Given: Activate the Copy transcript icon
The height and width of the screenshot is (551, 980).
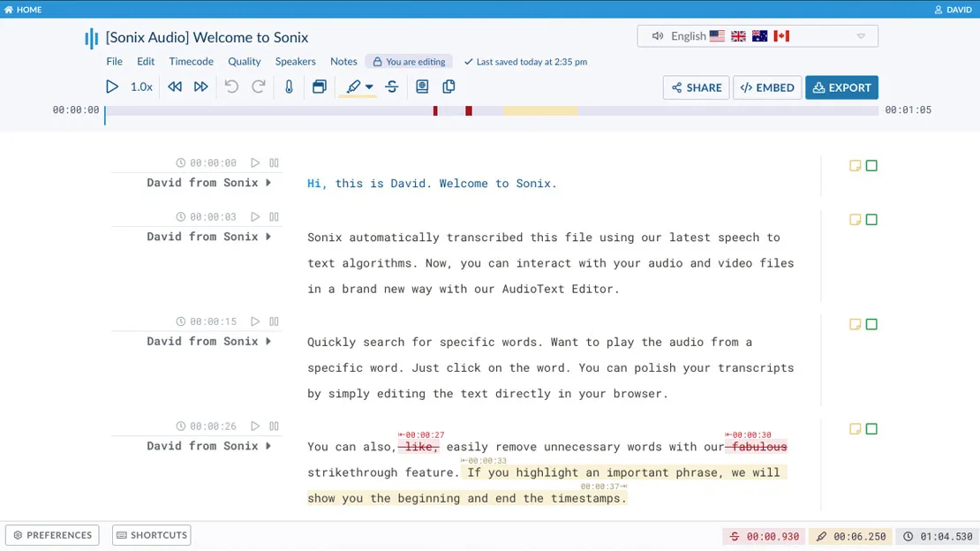Looking at the screenshot, I should pos(449,87).
